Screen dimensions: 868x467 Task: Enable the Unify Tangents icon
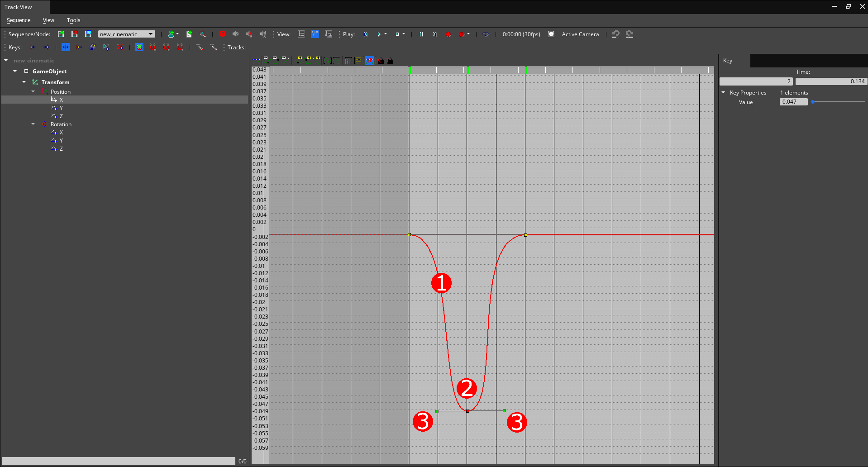pos(369,60)
